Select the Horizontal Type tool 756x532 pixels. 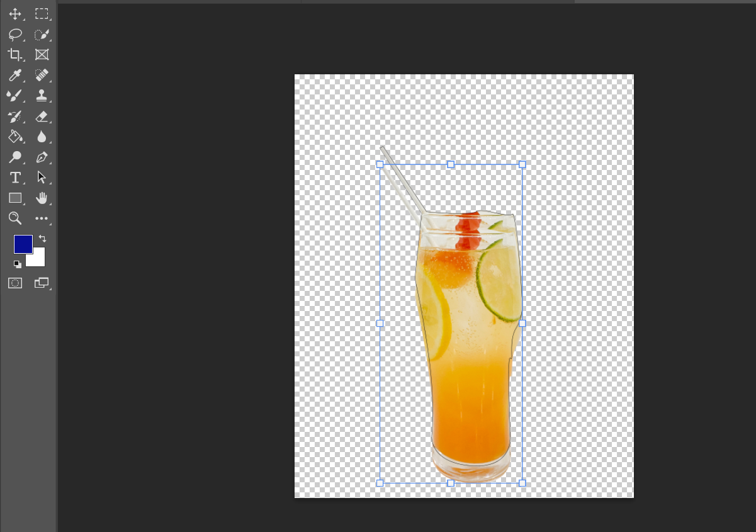15,178
